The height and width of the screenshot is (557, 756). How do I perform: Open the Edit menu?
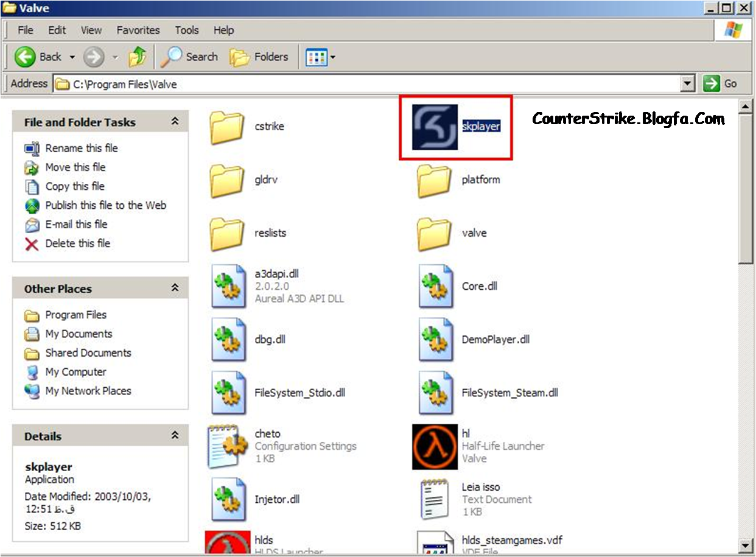point(57,30)
